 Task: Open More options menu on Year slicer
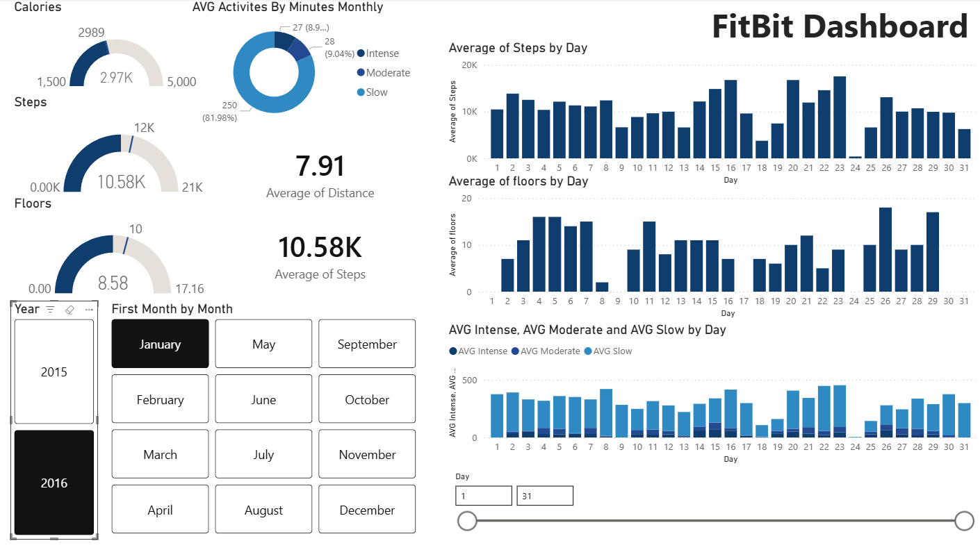coord(89,309)
